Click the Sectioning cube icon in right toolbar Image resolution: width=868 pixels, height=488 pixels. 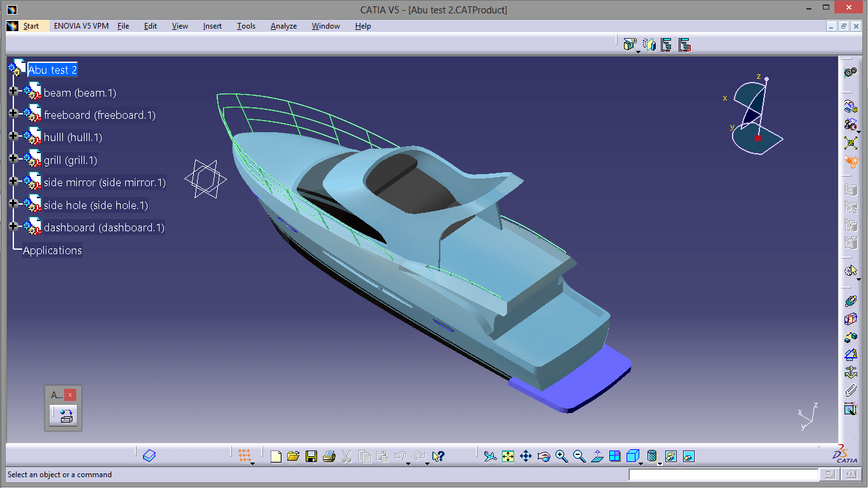click(x=851, y=318)
